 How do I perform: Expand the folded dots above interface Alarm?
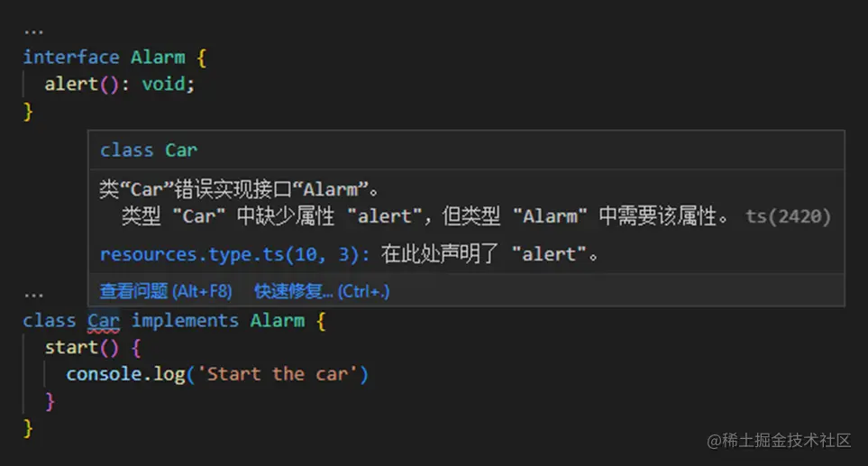point(33,31)
